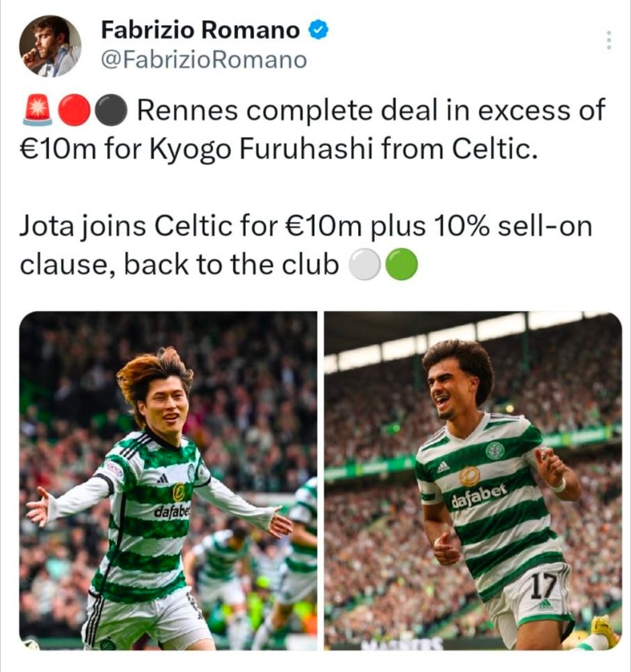Viewport: 631px width, 672px height.
Task: Click the Fabrizio Romano display name
Action: tap(200, 30)
